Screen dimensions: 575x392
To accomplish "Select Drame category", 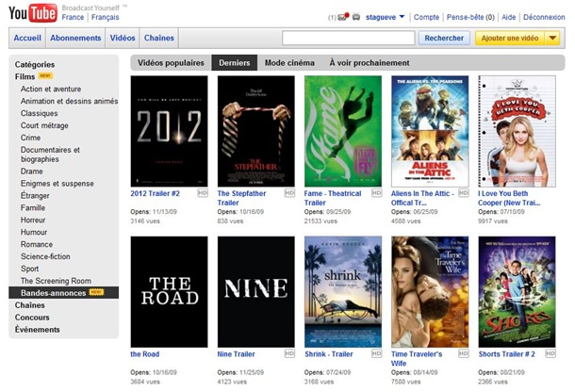I will pos(31,171).
